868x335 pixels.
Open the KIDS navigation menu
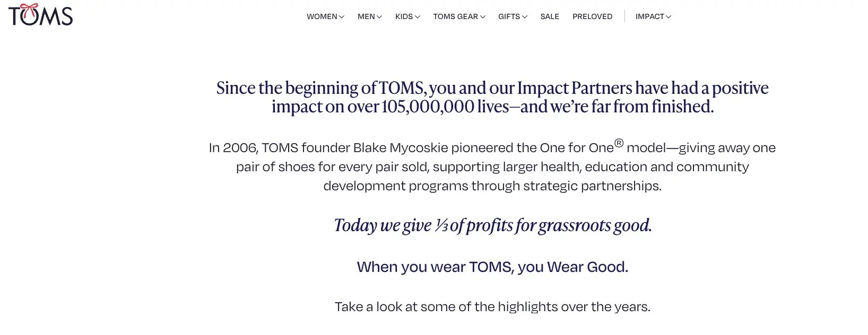(x=403, y=16)
